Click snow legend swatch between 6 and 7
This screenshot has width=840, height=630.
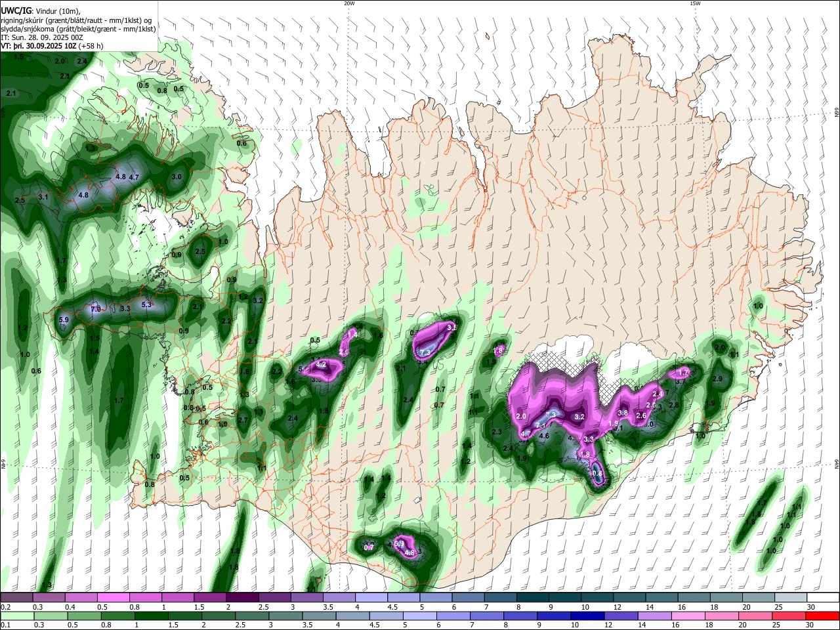click(x=468, y=597)
